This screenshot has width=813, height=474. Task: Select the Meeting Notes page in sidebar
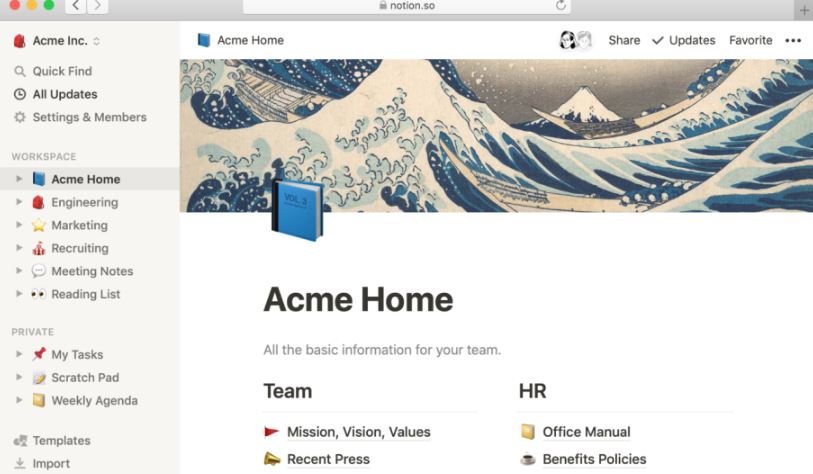pyautogui.click(x=90, y=271)
